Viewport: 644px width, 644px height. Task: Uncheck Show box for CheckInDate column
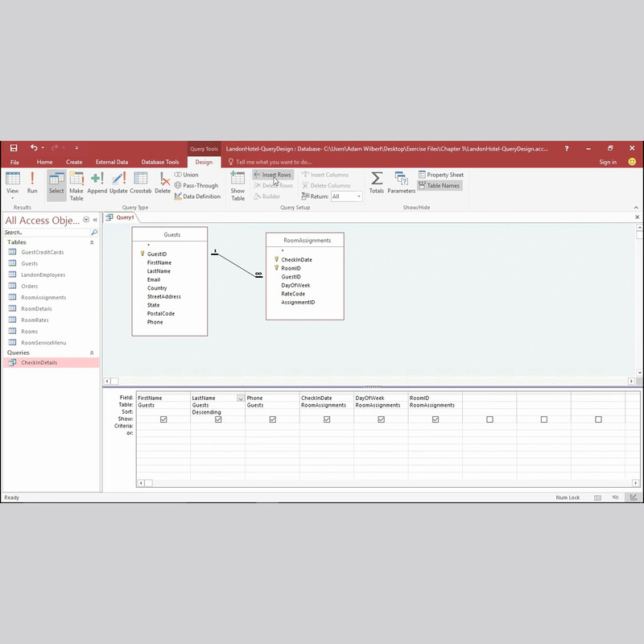pyautogui.click(x=327, y=419)
